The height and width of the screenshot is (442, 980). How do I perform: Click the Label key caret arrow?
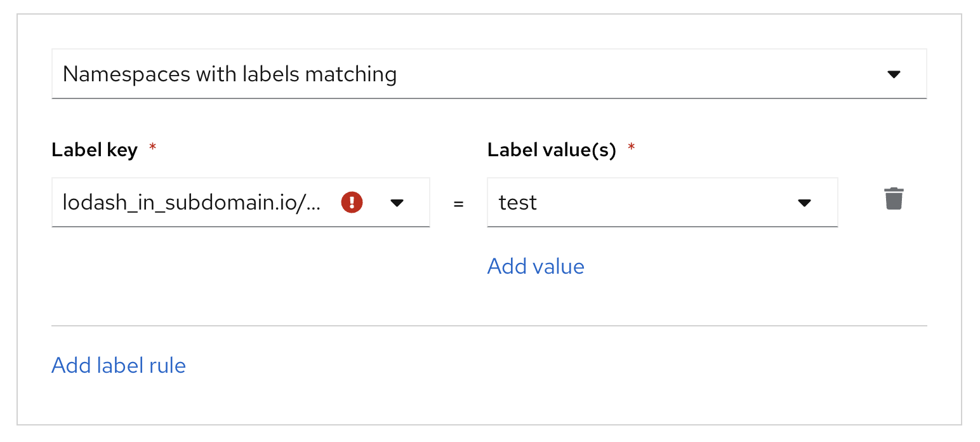coord(397,203)
